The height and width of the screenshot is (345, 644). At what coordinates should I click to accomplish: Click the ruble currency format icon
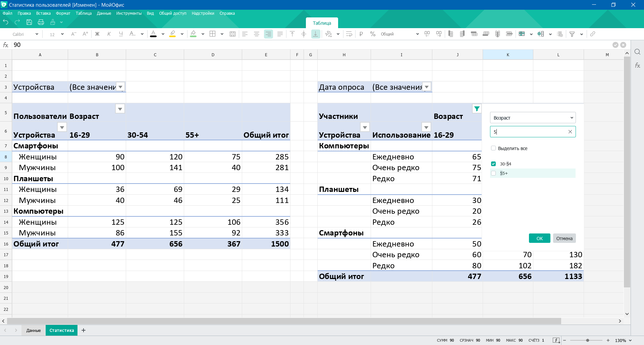361,34
